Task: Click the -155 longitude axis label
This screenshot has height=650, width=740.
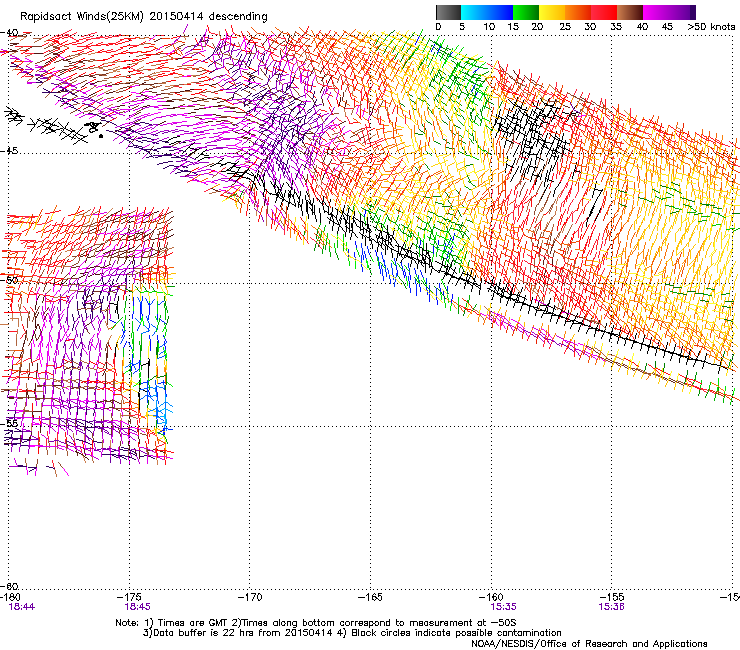Action: coord(612,598)
